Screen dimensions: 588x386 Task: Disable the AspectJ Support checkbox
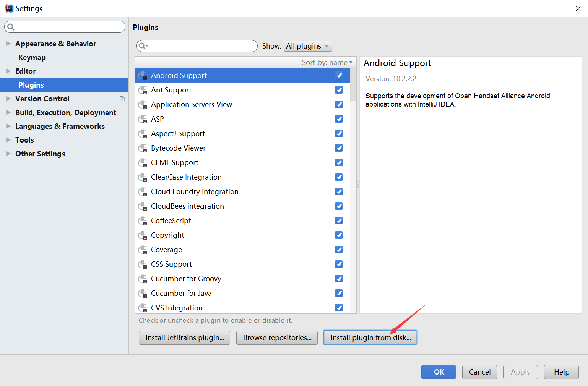click(x=339, y=133)
